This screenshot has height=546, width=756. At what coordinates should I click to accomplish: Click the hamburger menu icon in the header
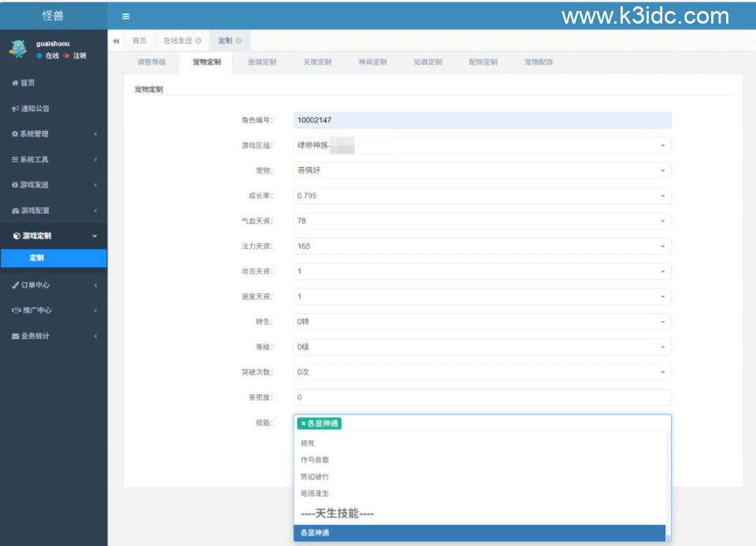pos(126,16)
